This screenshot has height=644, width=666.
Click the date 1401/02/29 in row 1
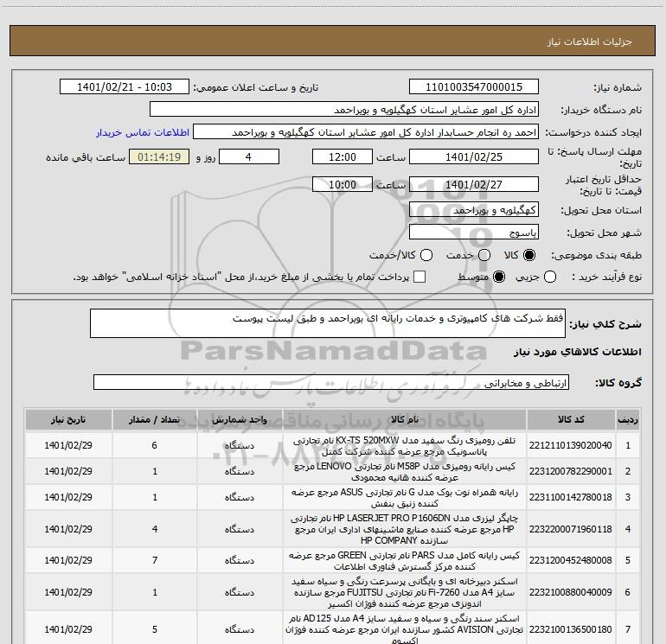pos(68,445)
